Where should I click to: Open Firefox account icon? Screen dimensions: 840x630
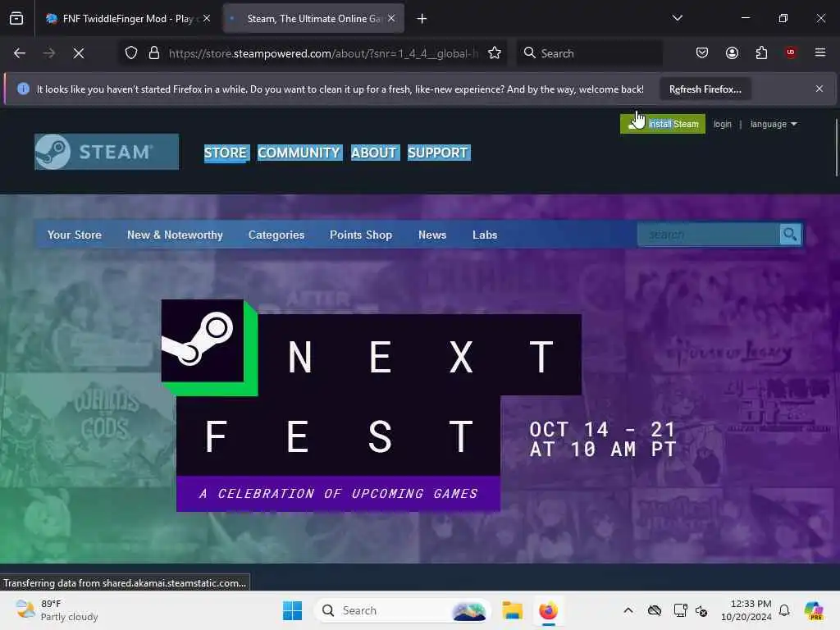point(732,53)
